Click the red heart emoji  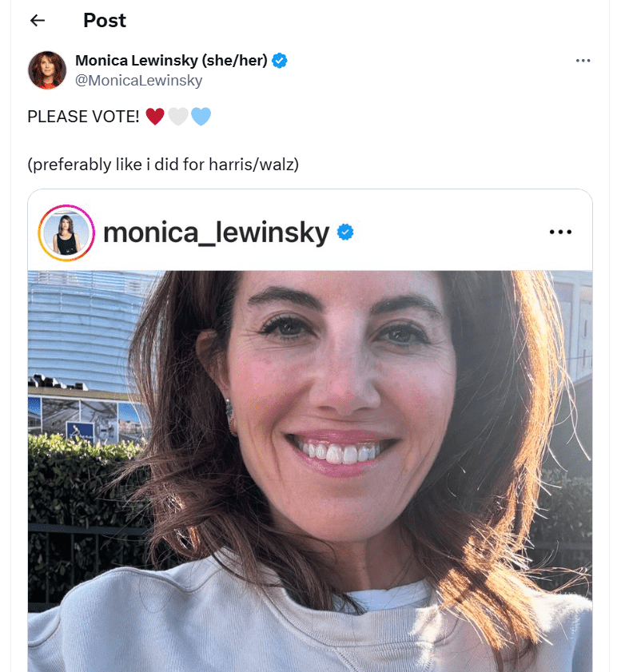click(x=155, y=117)
